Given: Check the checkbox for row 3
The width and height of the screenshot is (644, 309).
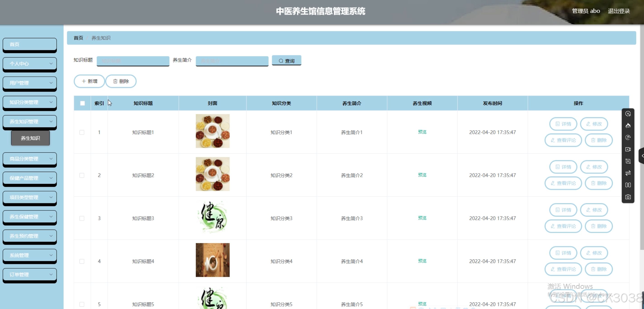Looking at the screenshot, I should point(82,219).
